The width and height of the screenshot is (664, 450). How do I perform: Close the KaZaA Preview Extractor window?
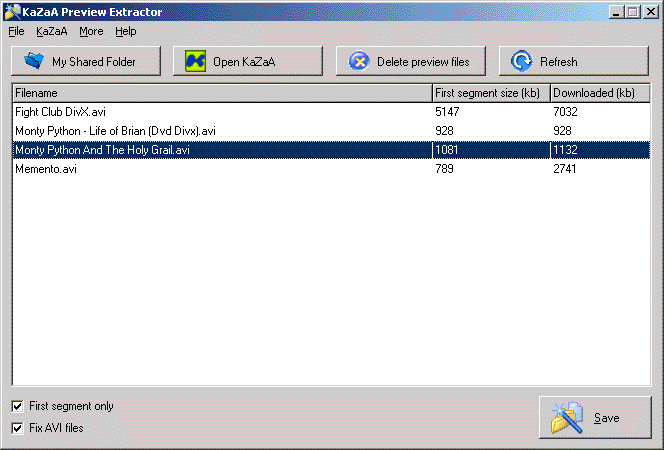(x=651, y=12)
